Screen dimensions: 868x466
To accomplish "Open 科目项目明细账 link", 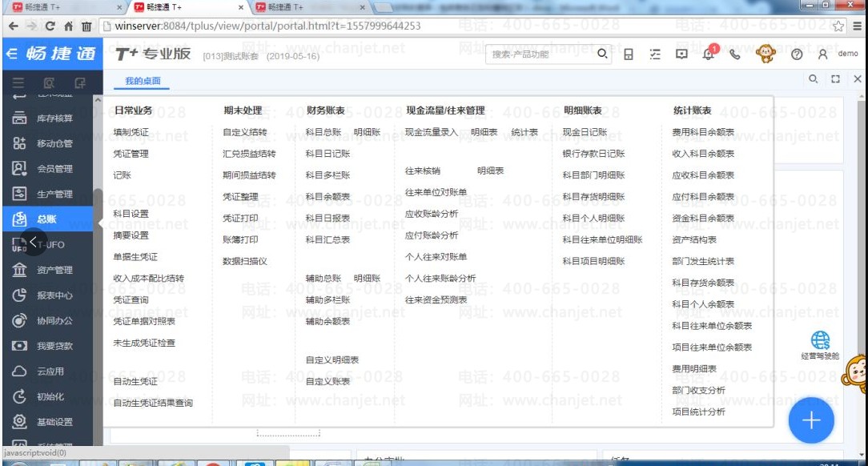I will click(x=593, y=261).
